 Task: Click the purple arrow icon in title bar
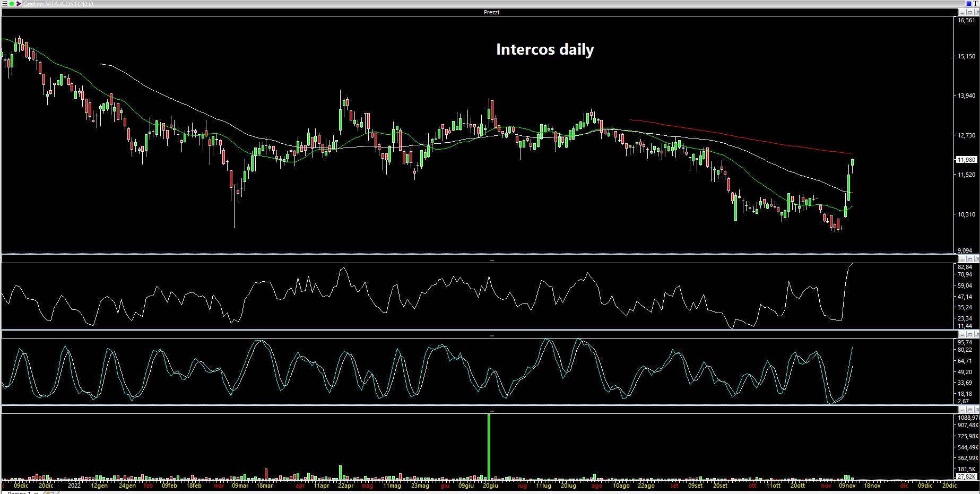(19, 4)
